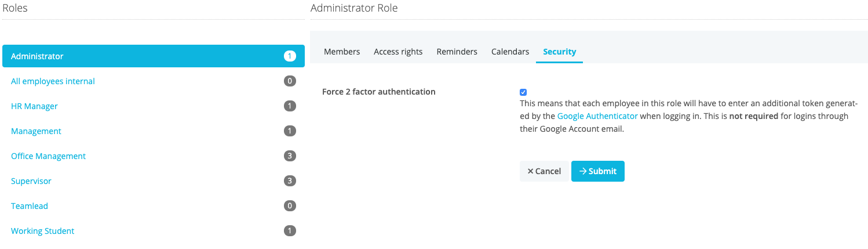Follow the Google Authenticator link
Image resolution: width=868 pixels, height=249 pixels.
coord(597,116)
